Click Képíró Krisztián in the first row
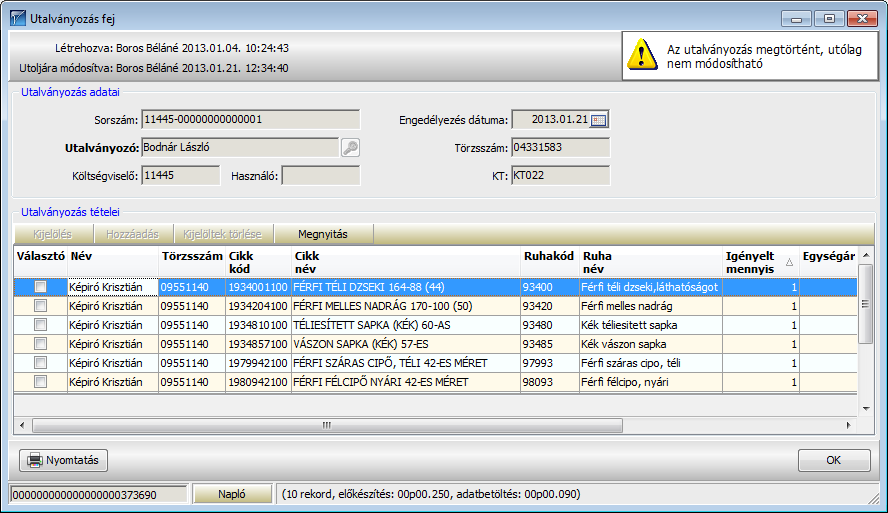 coord(113,287)
